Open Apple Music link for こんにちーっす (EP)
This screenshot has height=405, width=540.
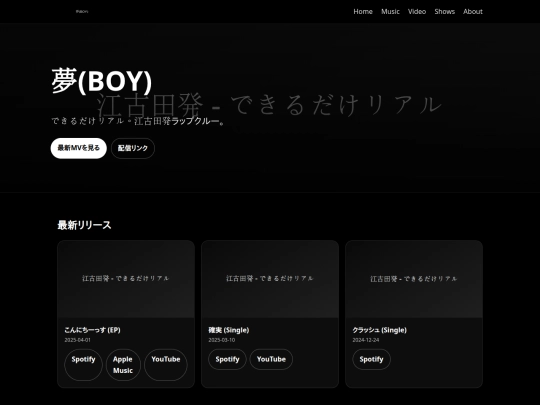(123, 365)
